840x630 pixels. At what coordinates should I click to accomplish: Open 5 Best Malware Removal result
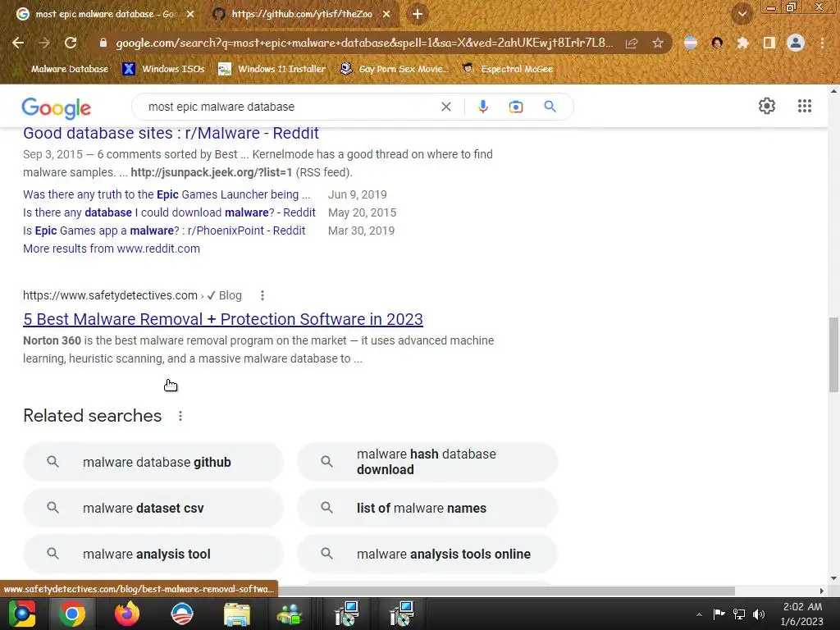coord(223,319)
